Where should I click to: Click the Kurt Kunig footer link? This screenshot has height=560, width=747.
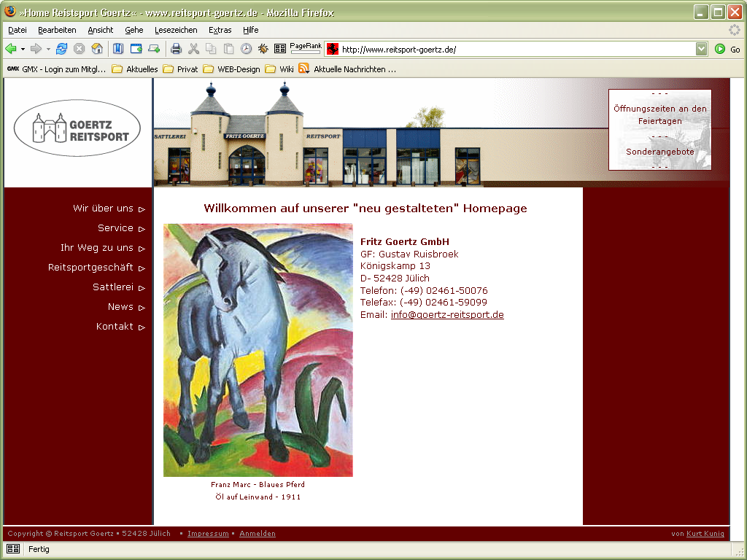(705, 533)
